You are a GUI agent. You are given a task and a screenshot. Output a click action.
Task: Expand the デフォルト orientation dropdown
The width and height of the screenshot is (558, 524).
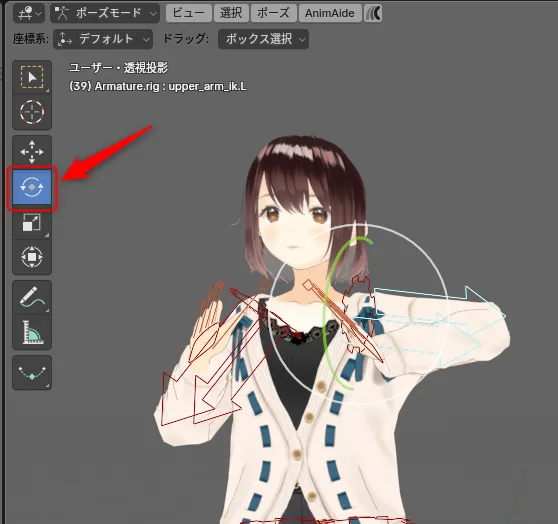pos(103,39)
